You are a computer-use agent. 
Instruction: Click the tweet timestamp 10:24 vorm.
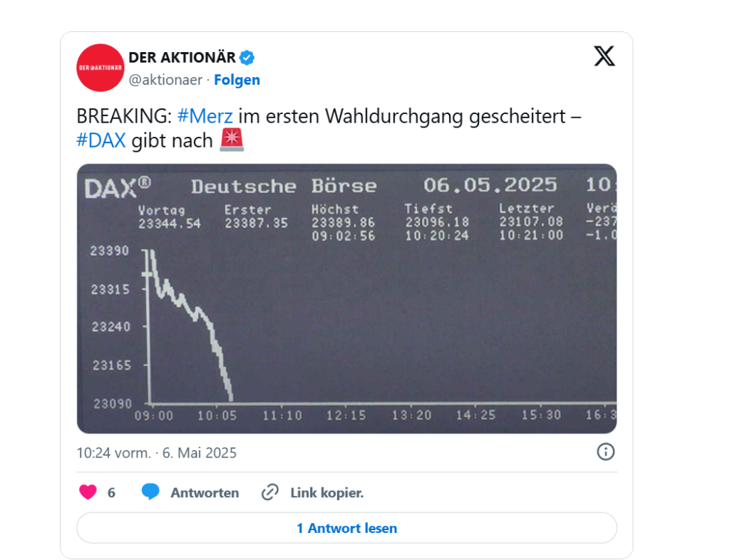113,452
